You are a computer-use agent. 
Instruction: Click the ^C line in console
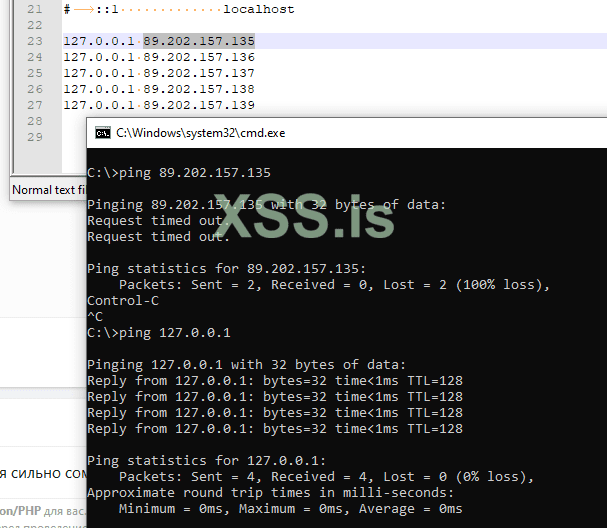95,317
